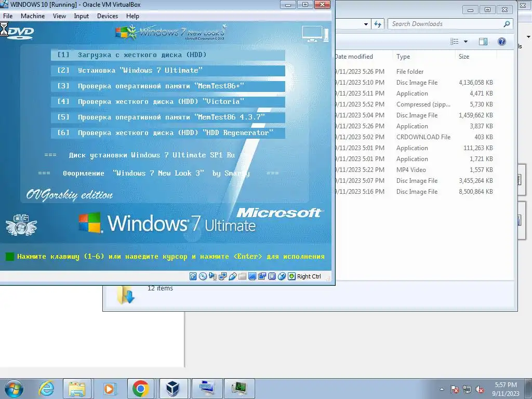Click Action Center flag in system tray
Screen dimensions: 532x399
click(454, 389)
